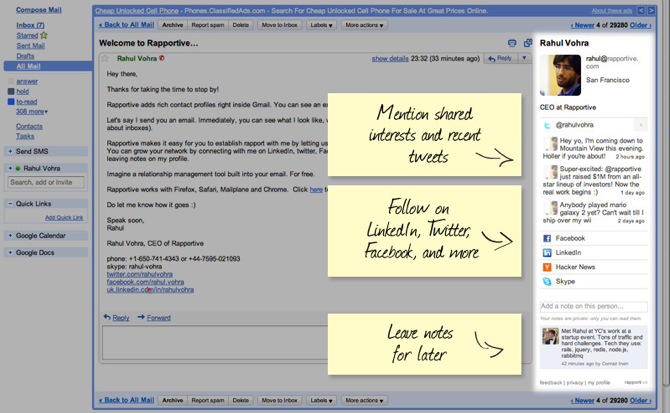Open Contacts

coord(29,126)
